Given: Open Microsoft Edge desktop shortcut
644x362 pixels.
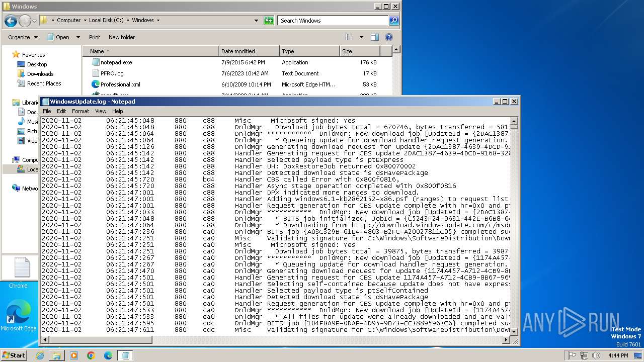Looking at the screenshot, I should pos(18,316).
